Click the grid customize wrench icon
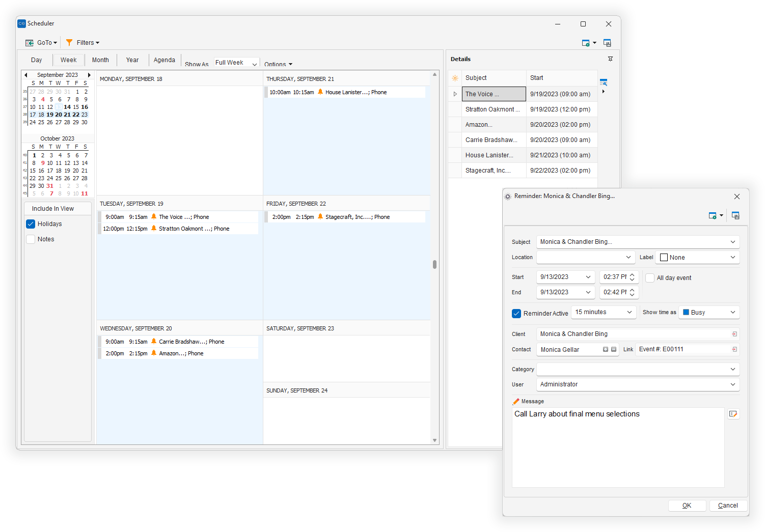The image size is (765, 532). click(x=604, y=82)
